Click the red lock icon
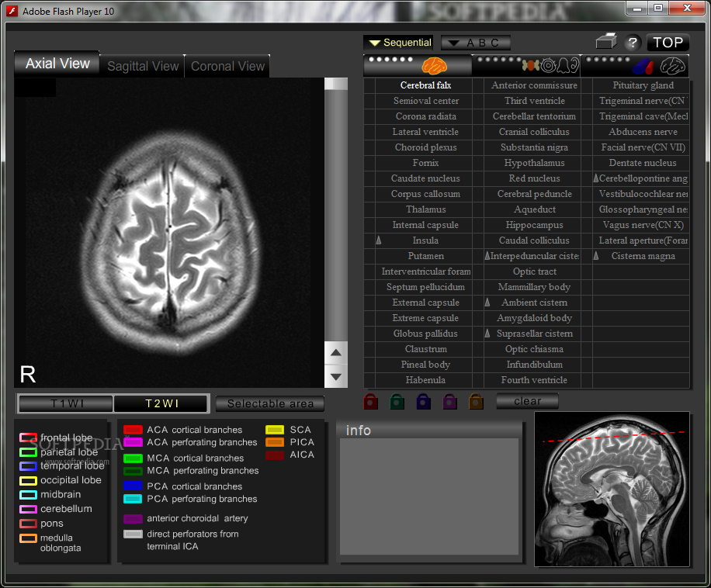Screen dimensions: 711x588 click(x=370, y=401)
